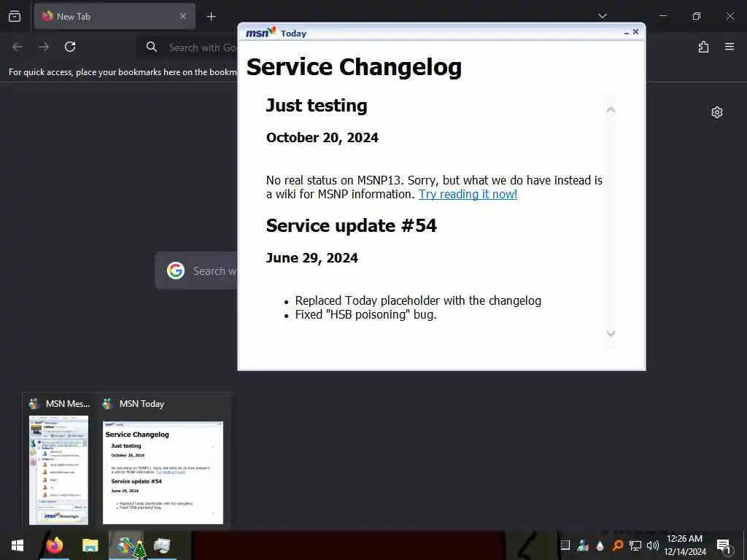This screenshot has height=560, width=747.
Task: Click the Google search box on page
Action: coord(196,271)
